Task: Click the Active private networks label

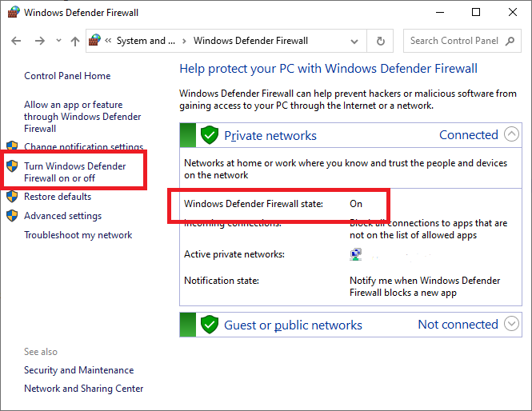Action: tap(234, 254)
